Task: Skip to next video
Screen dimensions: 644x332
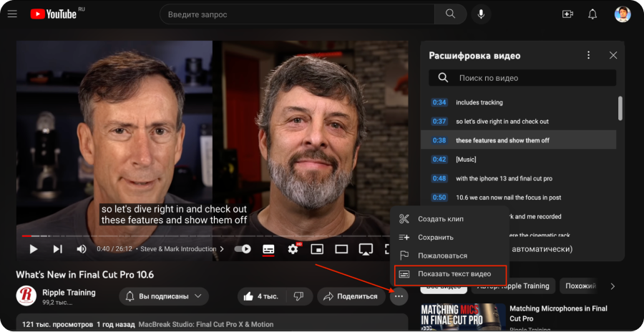Action: point(57,249)
